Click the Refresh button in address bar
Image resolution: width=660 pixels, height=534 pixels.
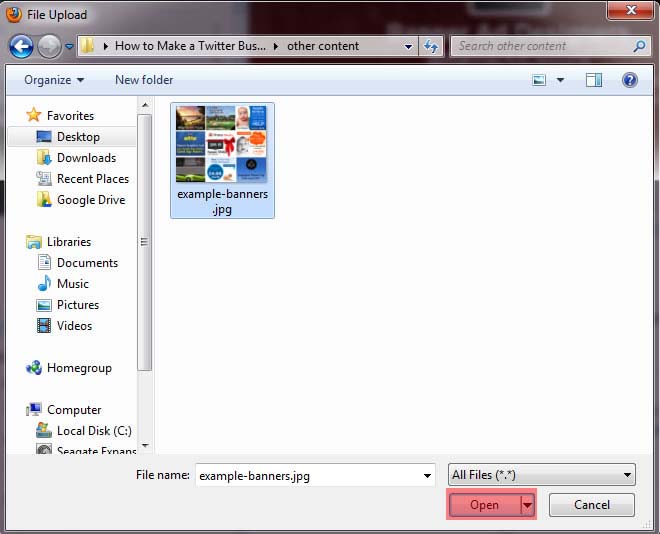click(431, 46)
